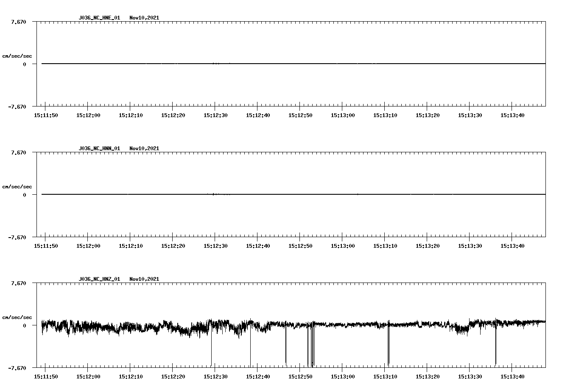This screenshot has width=576, height=392.
Task: Click the 15:13:00 time label under HNE plot
Action: 343,115
